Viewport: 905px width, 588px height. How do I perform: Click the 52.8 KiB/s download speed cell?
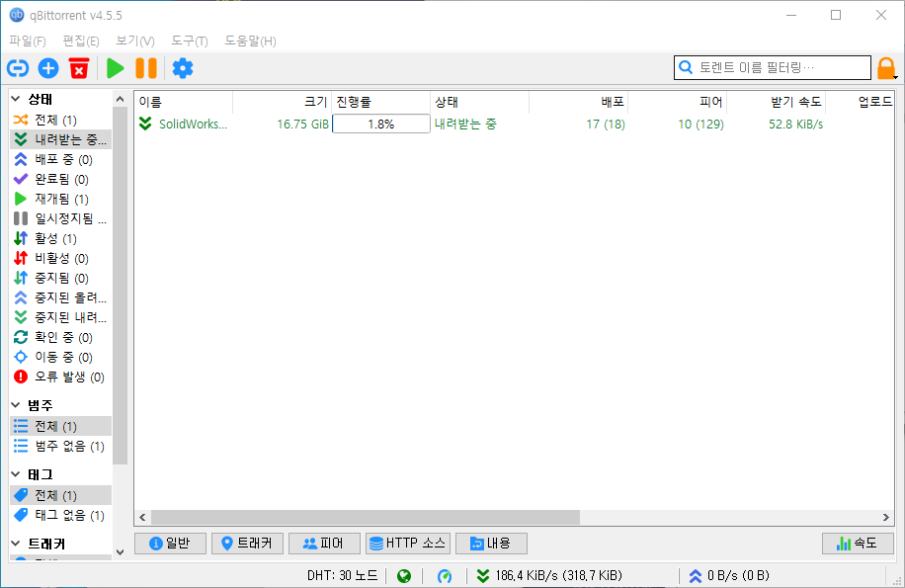tap(796, 125)
